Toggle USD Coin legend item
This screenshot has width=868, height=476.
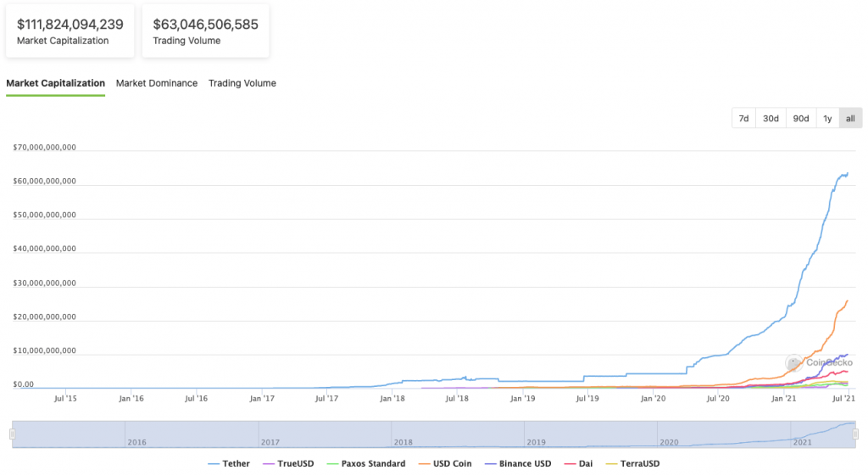pyautogui.click(x=445, y=463)
